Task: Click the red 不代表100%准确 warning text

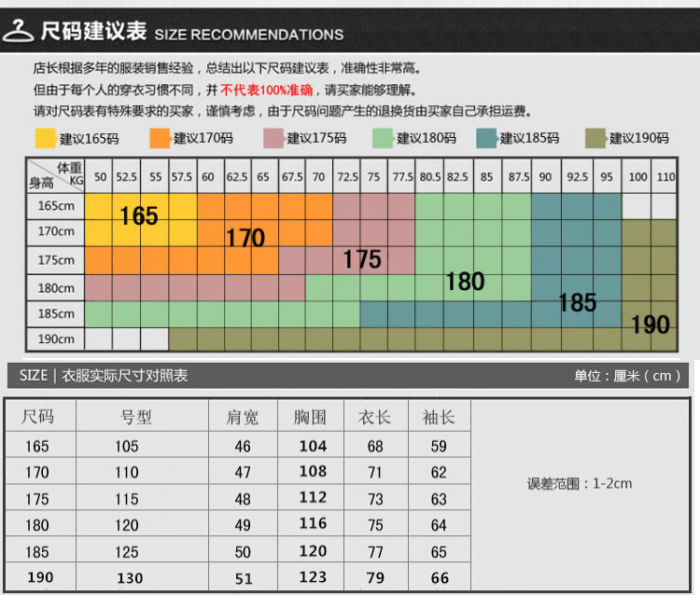Action: 267,90
